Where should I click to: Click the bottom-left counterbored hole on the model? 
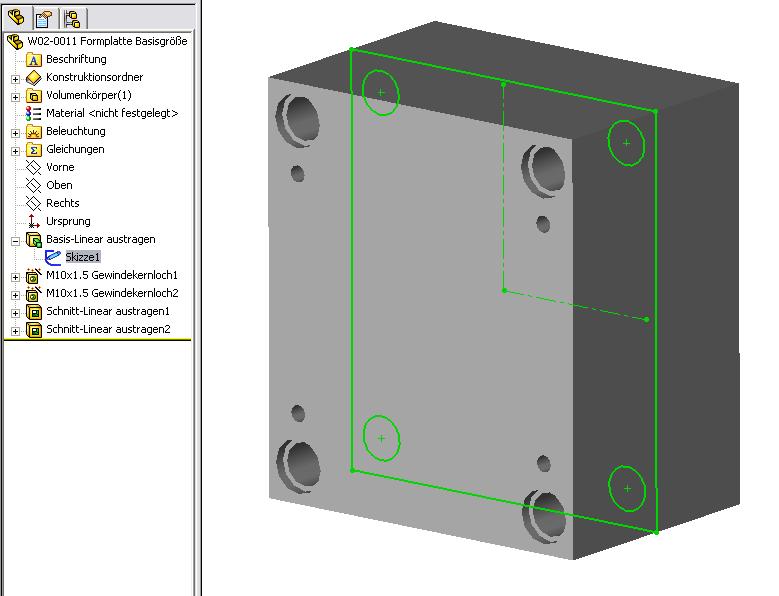coord(300,466)
